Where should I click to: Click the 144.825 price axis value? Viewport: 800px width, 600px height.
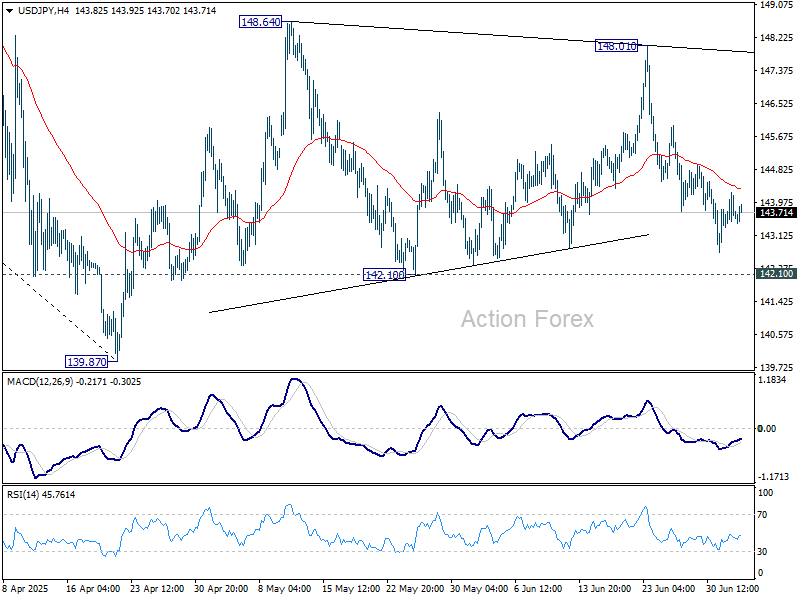click(777, 169)
